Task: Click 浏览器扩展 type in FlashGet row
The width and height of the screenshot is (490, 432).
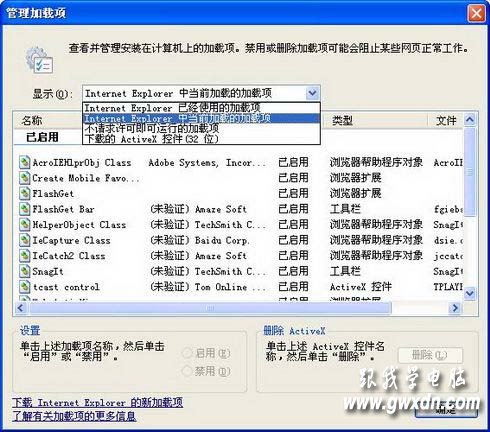Action: point(356,194)
